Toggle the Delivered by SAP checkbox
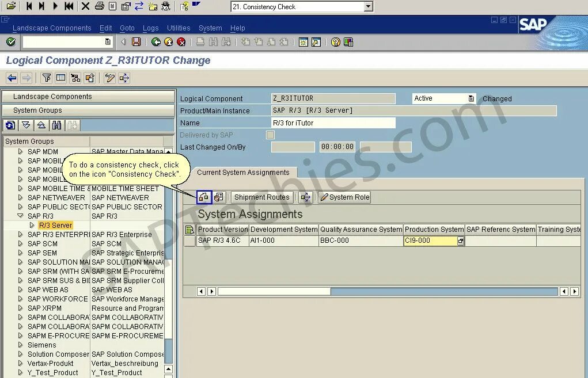Viewport: 588px width, 378px height. click(270, 135)
